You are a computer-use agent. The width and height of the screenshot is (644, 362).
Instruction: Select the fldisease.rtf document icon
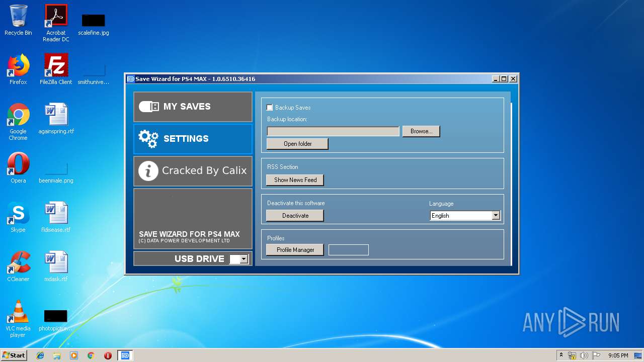click(x=56, y=217)
